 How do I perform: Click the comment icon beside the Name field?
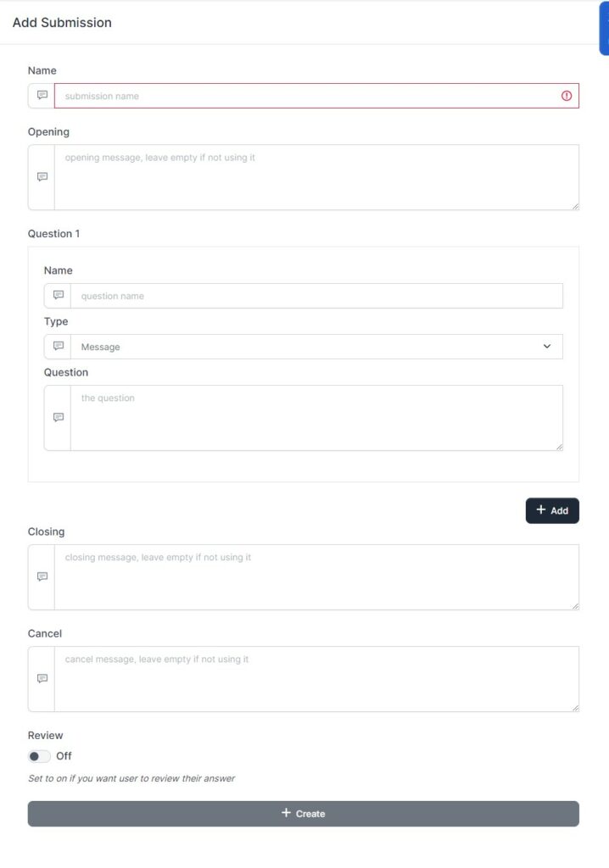click(40, 96)
